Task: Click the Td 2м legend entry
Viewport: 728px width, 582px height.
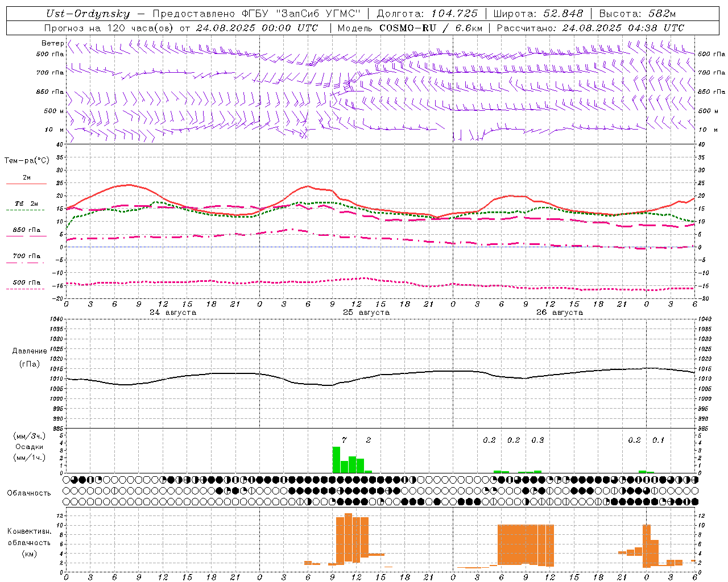Action: pos(26,203)
